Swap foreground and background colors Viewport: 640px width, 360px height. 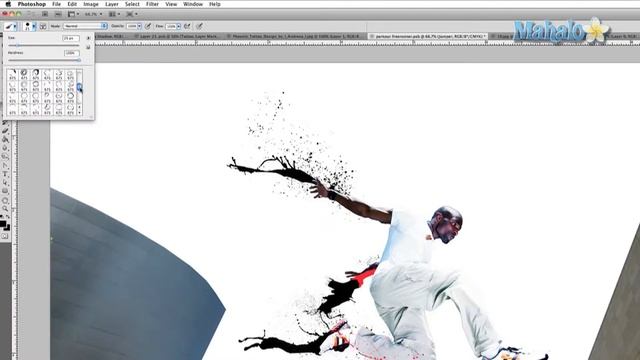click(x=8, y=216)
